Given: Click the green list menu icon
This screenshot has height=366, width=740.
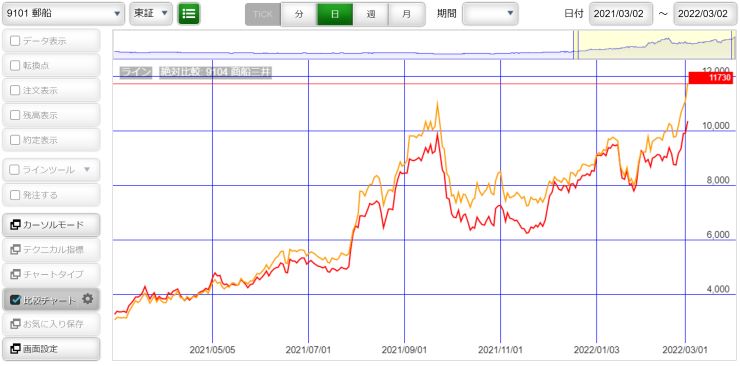Looking at the screenshot, I should [189, 14].
